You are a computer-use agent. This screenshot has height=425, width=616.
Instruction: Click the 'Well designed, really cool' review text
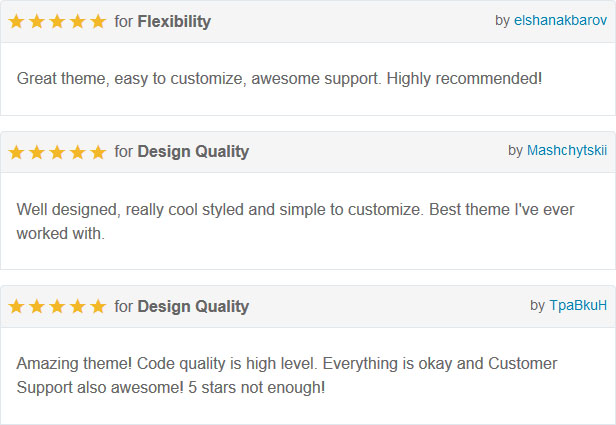click(x=295, y=221)
